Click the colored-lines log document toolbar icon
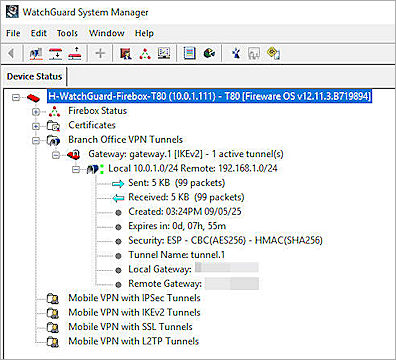Viewport: 396px width, 360px height. [x=190, y=53]
